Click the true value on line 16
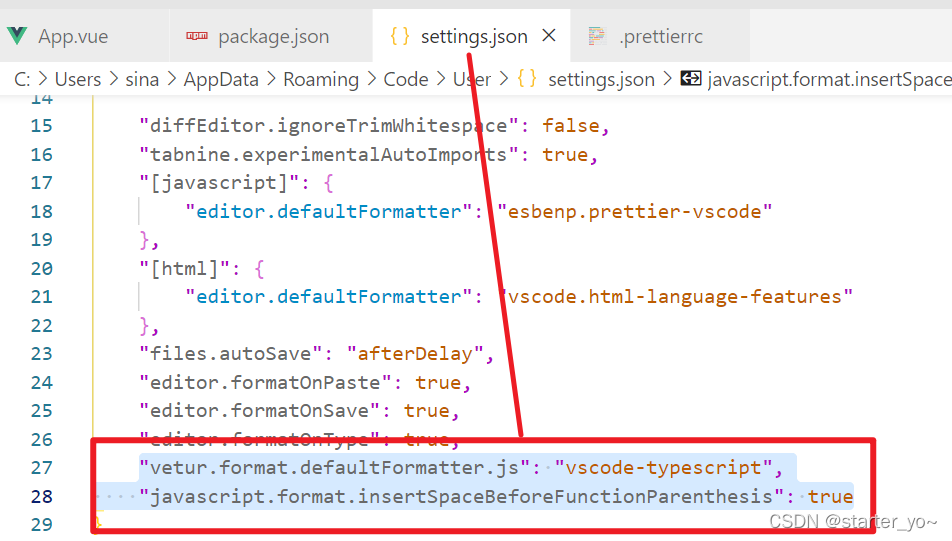The width and height of the screenshot is (952, 541). point(565,154)
